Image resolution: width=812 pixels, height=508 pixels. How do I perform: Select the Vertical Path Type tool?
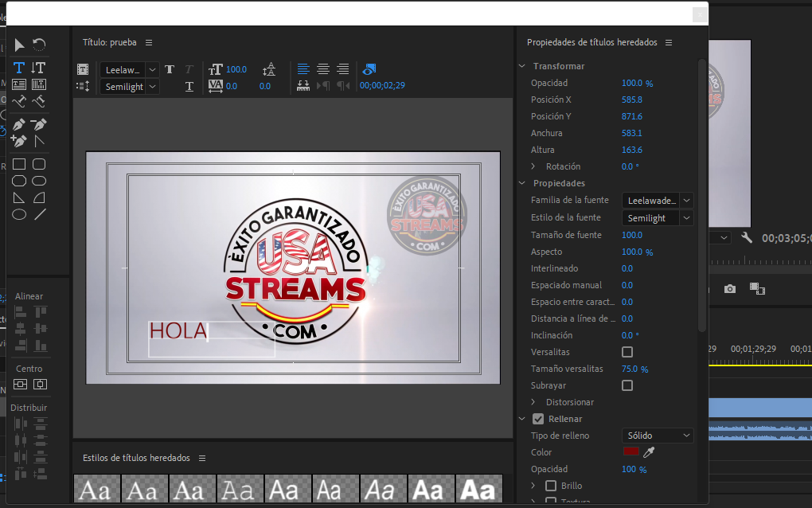pyautogui.click(x=39, y=101)
